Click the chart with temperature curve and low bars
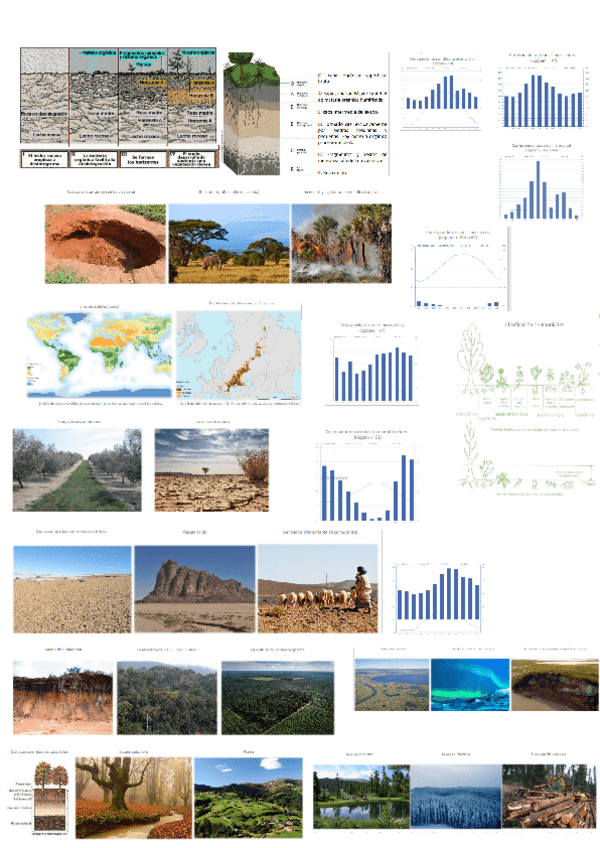The width and height of the screenshot is (600, 848). click(x=458, y=269)
